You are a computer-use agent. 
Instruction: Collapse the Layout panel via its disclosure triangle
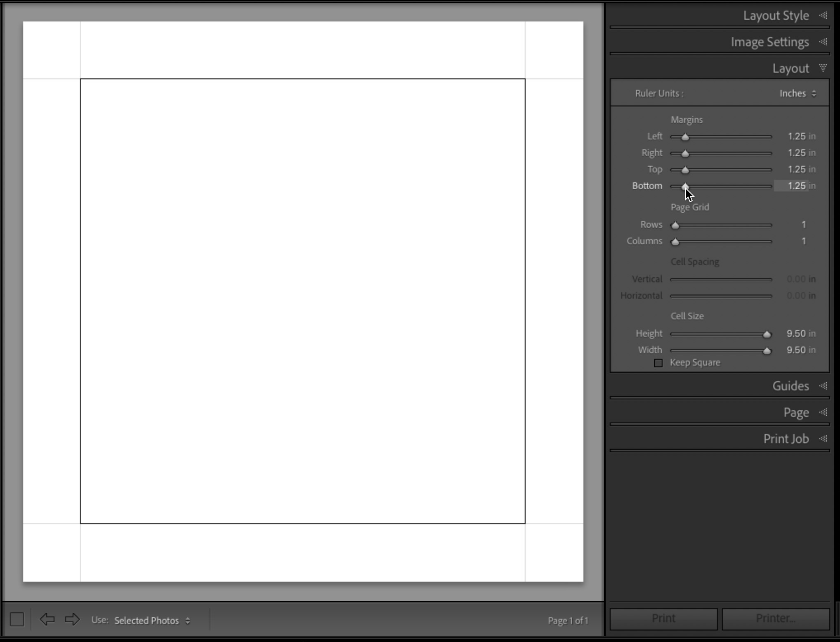click(x=823, y=68)
